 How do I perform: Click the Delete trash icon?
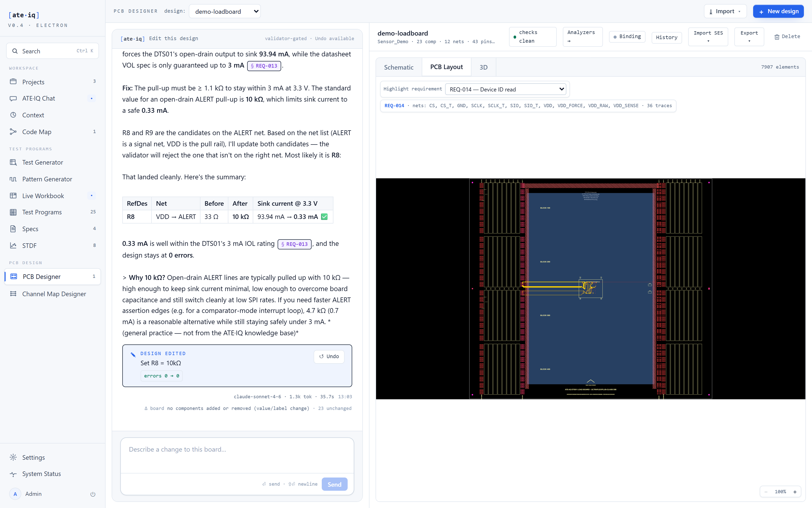pyautogui.click(x=777, y=37)
